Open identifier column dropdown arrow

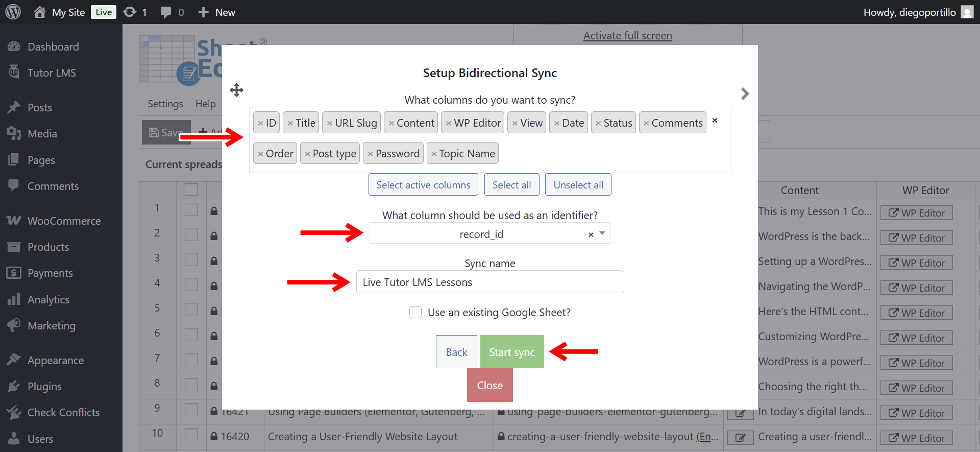coord(602,233)
